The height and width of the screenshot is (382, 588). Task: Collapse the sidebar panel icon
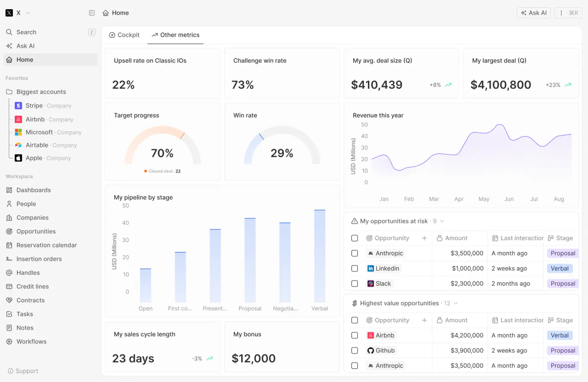point(92,13)
